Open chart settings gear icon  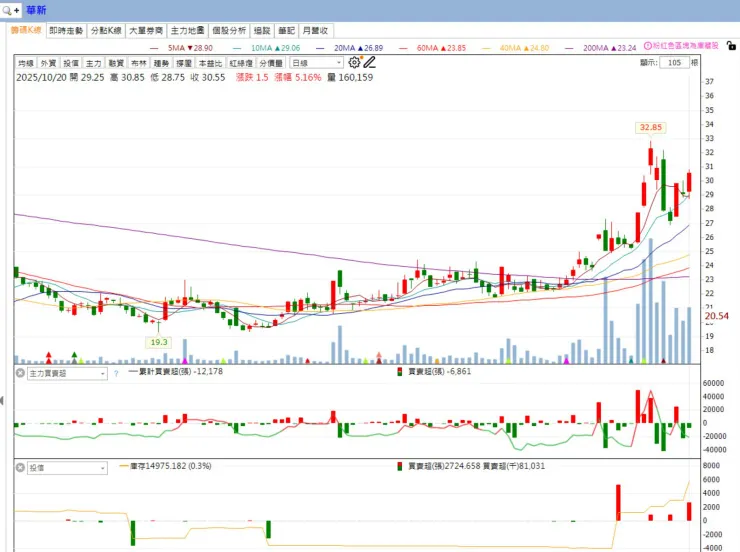coord(354,62)
